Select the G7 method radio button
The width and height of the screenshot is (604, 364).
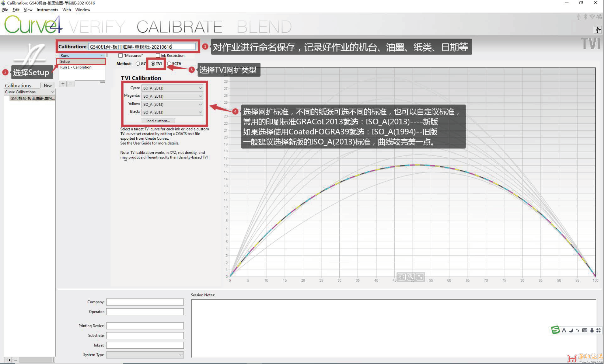click(x=138, y=64)
